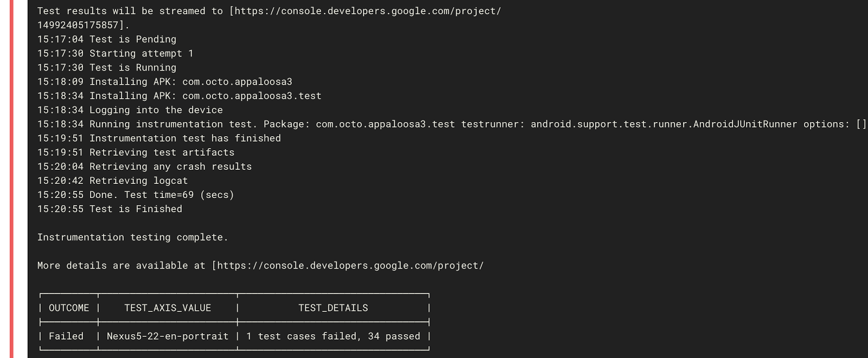Image resolution: width=868 pixels, height=358 pixels.
Task: Select the Nexus5-22-en-portrait table cell
Action: (168, 336)
